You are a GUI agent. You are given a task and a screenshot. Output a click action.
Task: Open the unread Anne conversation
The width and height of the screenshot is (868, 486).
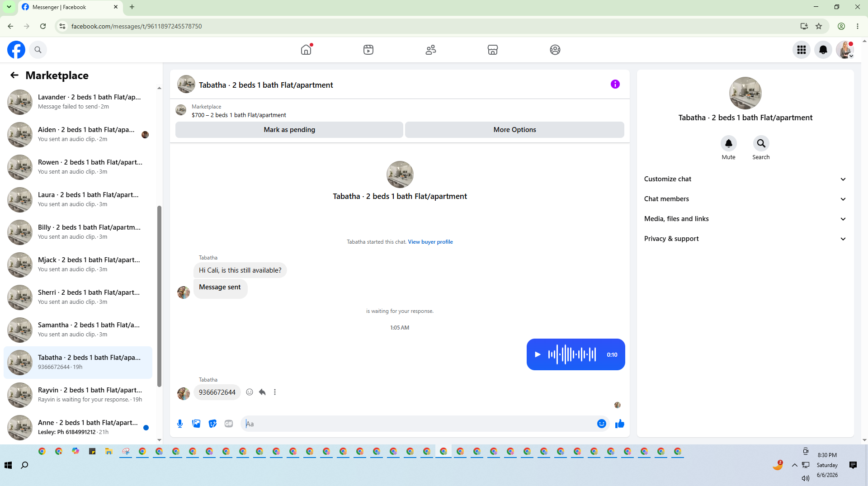tap(78, 427)
